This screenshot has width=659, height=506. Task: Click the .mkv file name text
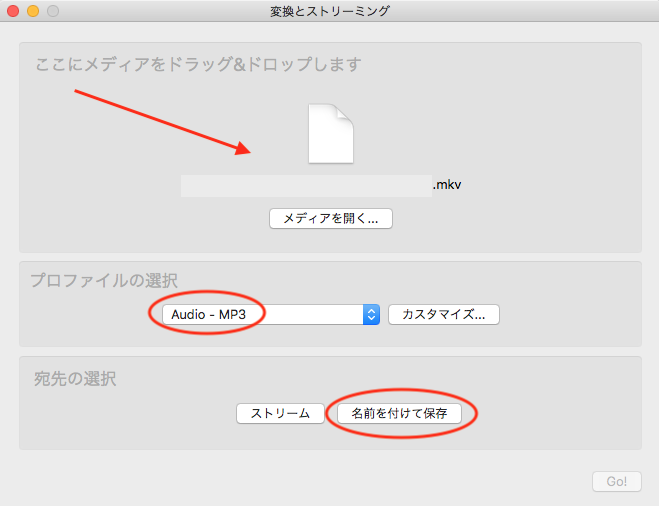point(447,184)
